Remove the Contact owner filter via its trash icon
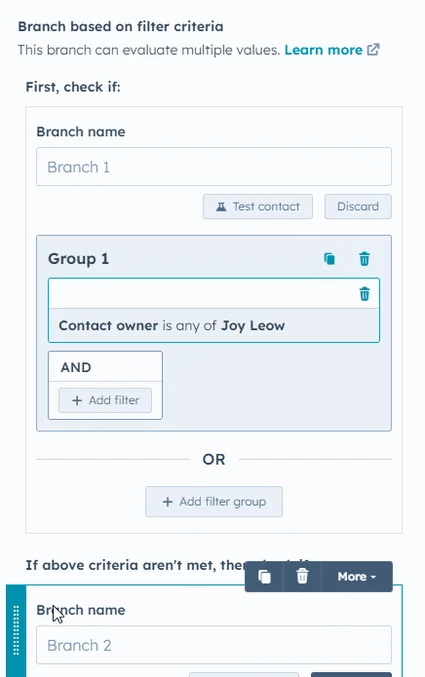This screenshot has width=425, height=677. pos(365,294)
